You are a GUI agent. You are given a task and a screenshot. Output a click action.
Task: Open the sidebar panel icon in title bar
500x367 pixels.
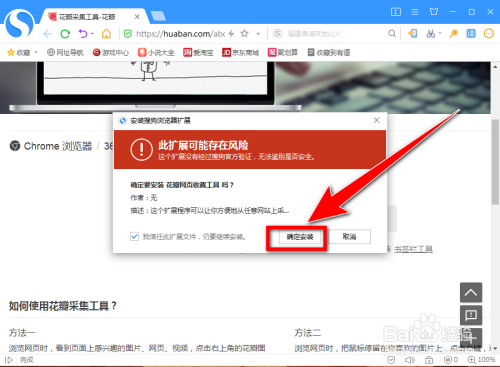pyautogui.click(x=396, y=12)
